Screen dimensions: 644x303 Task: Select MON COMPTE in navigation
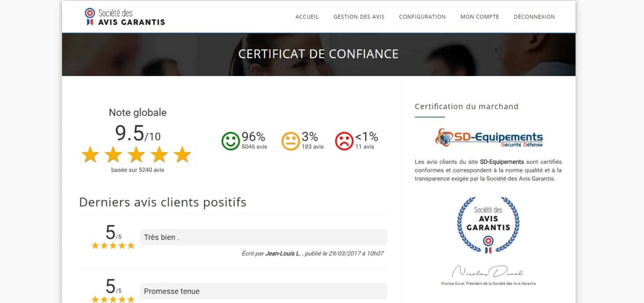[480, 17]
